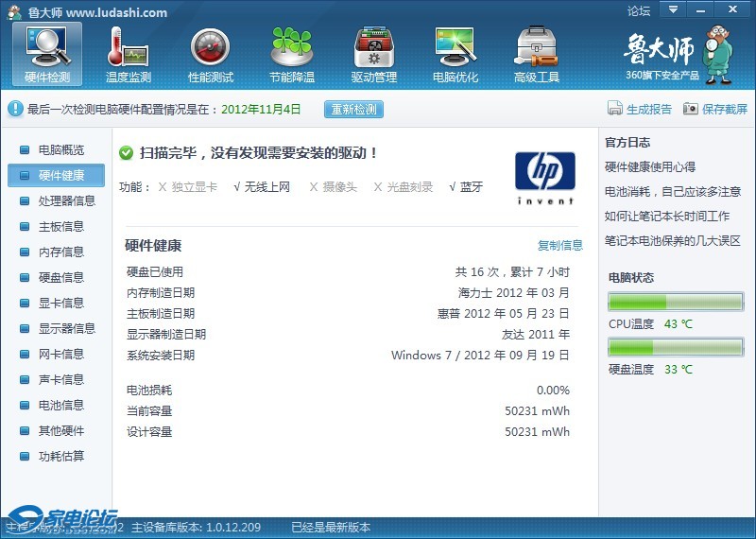
Task: Open the title bar dropdown menu arrow
Action: [673, 10]
